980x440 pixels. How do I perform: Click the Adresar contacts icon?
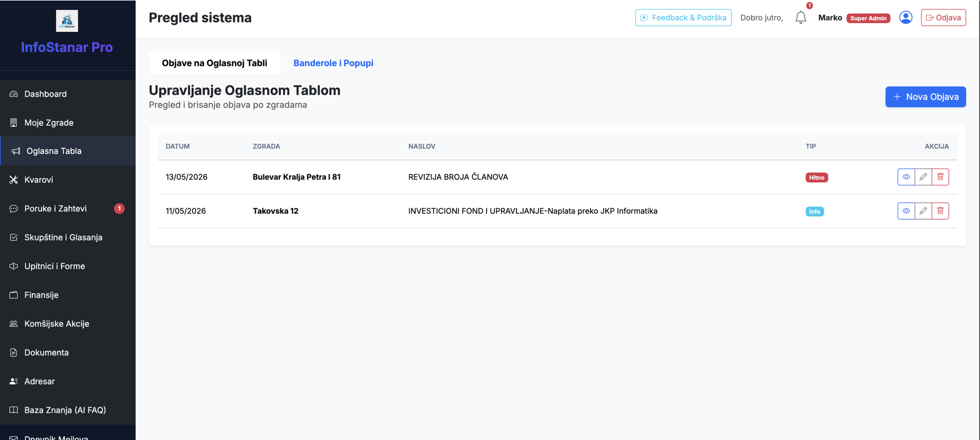coord(14,381)
